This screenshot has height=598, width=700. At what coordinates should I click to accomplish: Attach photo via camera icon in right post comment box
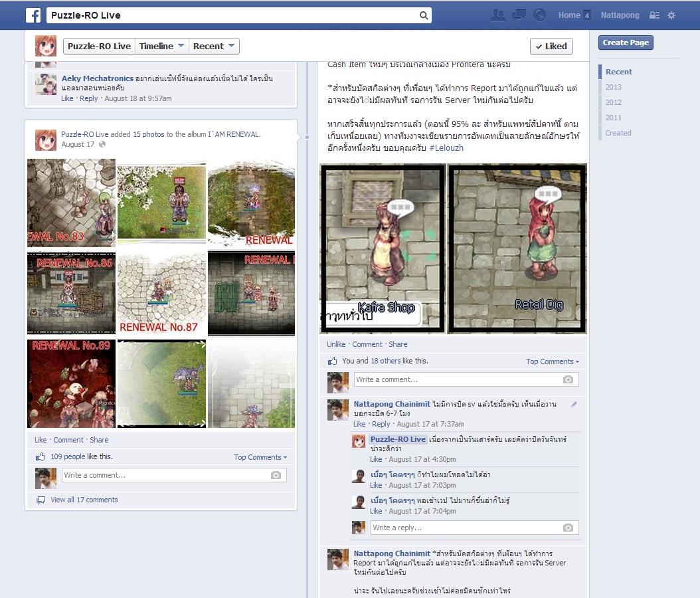point(568,379)
